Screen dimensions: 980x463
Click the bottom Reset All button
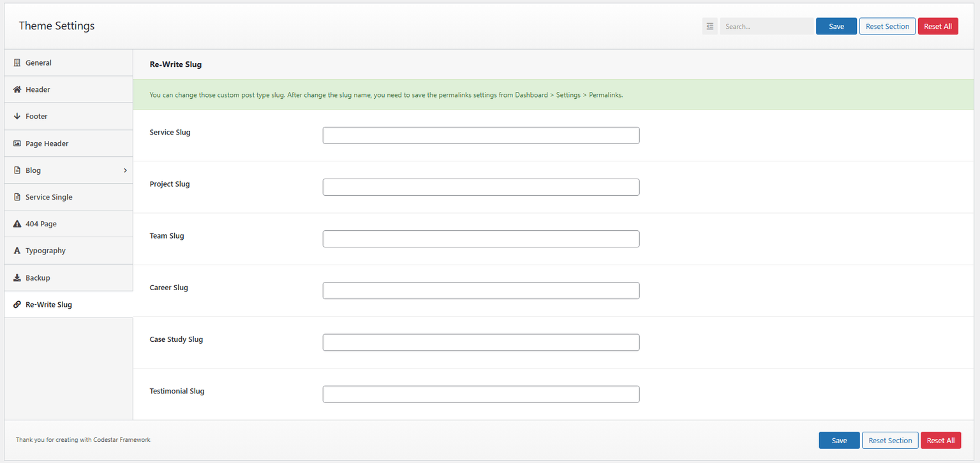click(940, 441)
